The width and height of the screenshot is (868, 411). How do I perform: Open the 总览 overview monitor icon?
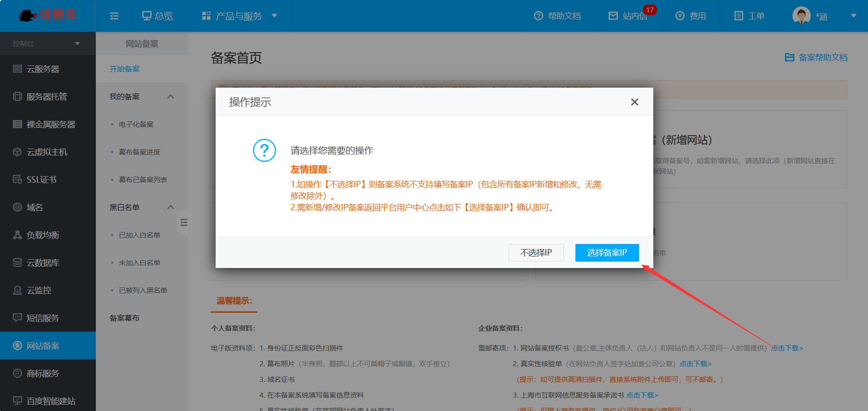coord(147,16)
